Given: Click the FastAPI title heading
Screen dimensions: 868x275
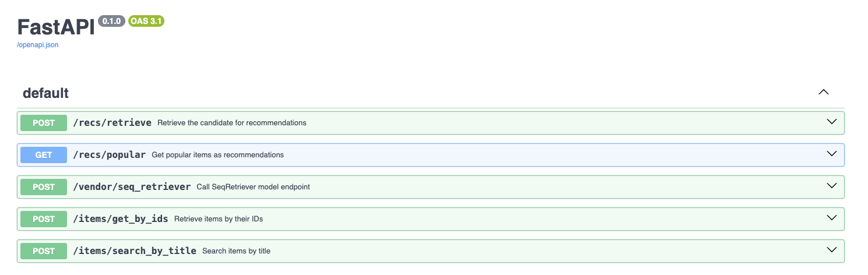Looking at the screenshot, I should point(56,27).
